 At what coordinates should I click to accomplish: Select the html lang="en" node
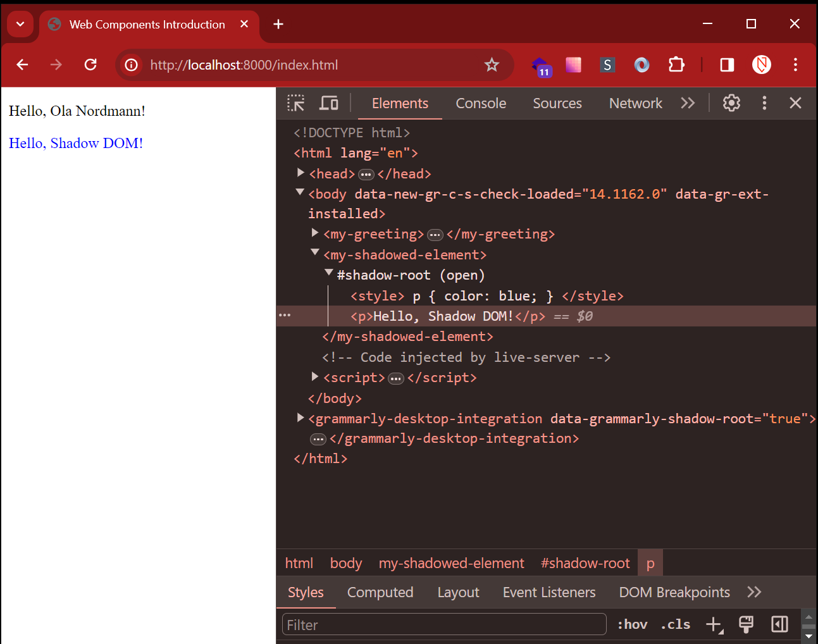[356, 152]
